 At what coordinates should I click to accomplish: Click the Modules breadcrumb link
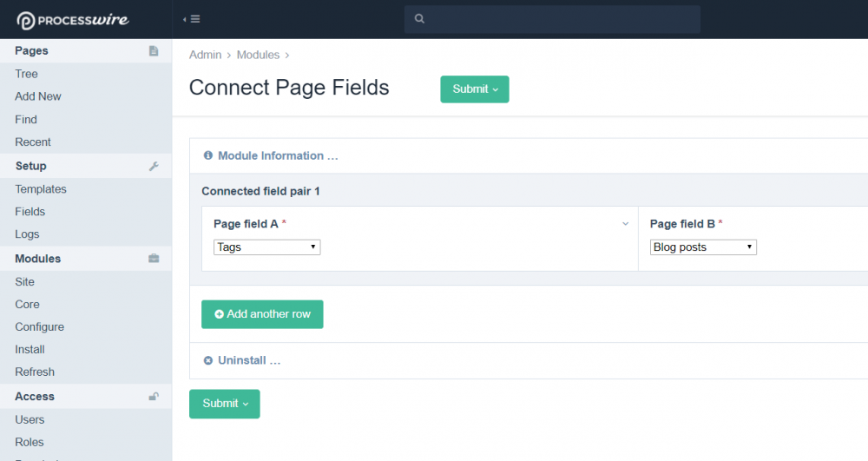click(258, 55)
